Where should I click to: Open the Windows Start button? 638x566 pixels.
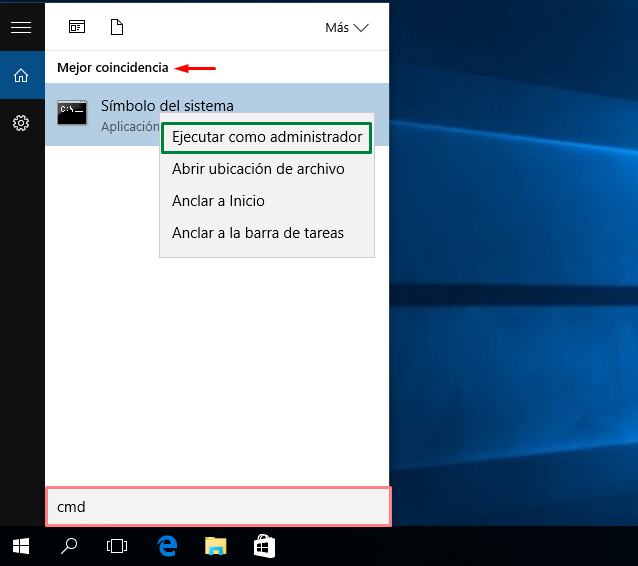(x=21, y=546)
